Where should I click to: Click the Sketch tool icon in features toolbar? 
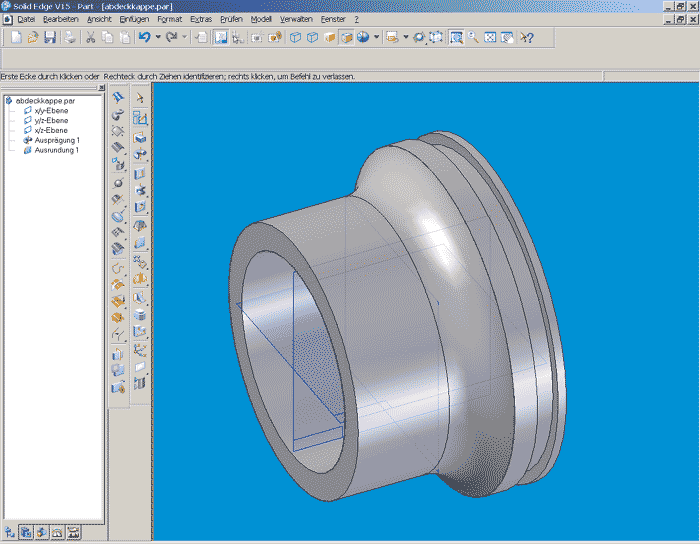(140, 118)
